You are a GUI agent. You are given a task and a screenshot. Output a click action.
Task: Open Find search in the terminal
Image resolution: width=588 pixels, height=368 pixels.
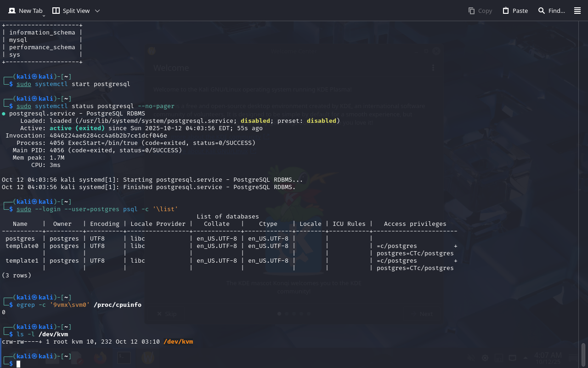pyautogui.click(x=551, y=11)
